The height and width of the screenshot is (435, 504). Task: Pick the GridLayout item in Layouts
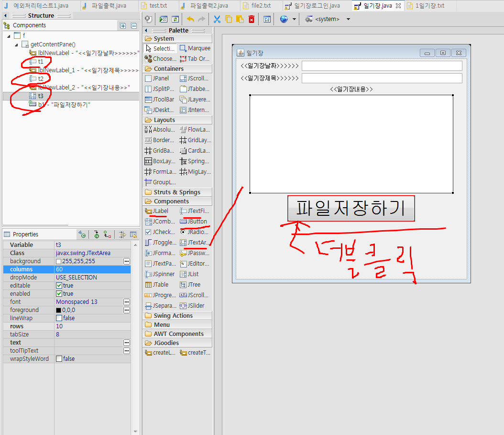(195, 140)
